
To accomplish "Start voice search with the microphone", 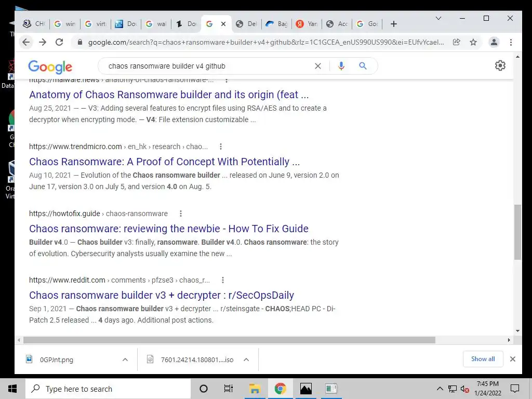I will pos(341,66).
